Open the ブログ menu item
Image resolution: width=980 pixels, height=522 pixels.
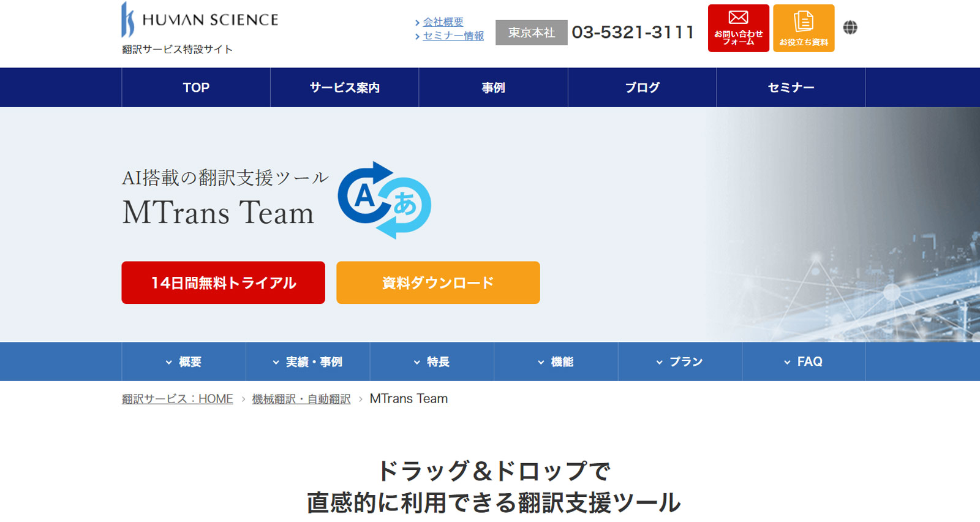coord(643,88)
